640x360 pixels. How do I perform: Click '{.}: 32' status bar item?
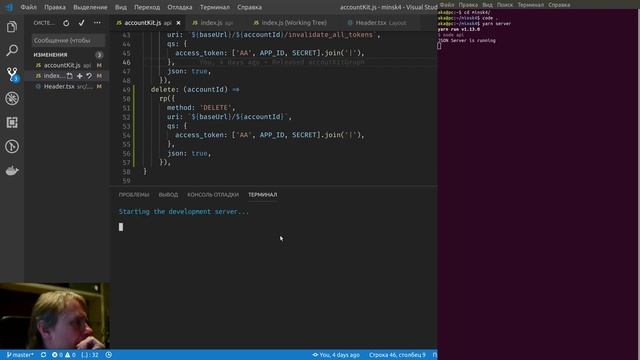tap(90, 355)
